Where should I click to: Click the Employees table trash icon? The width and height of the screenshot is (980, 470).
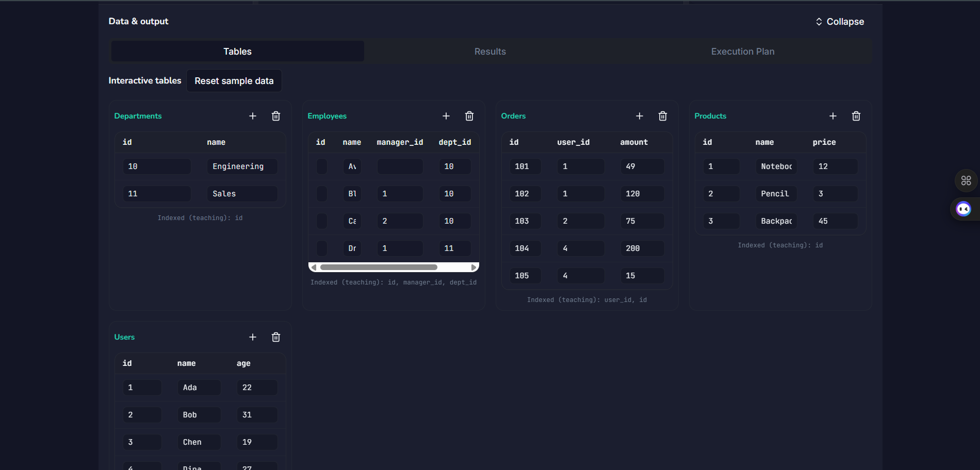(x=469, y=116)
